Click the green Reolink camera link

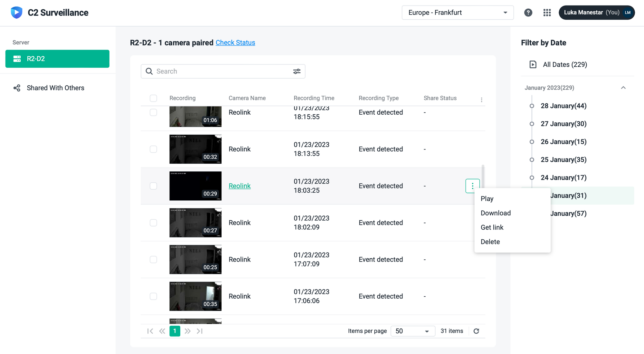coord(240,186)
